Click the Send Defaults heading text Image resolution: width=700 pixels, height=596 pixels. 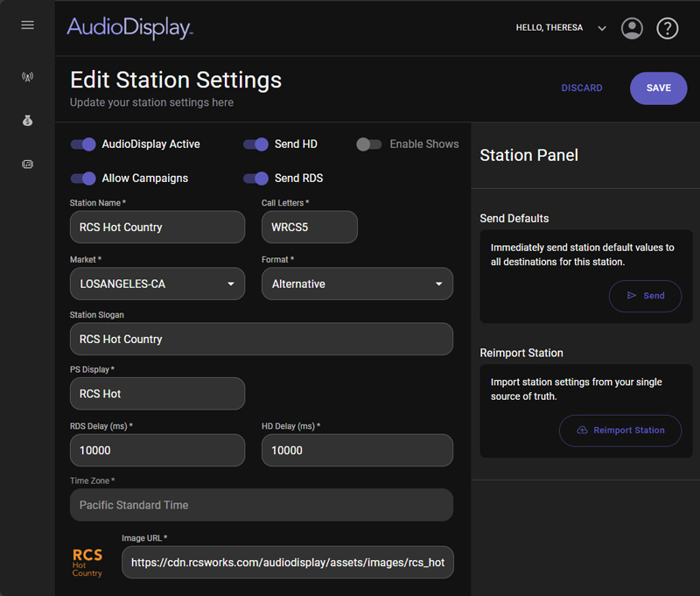514,218
